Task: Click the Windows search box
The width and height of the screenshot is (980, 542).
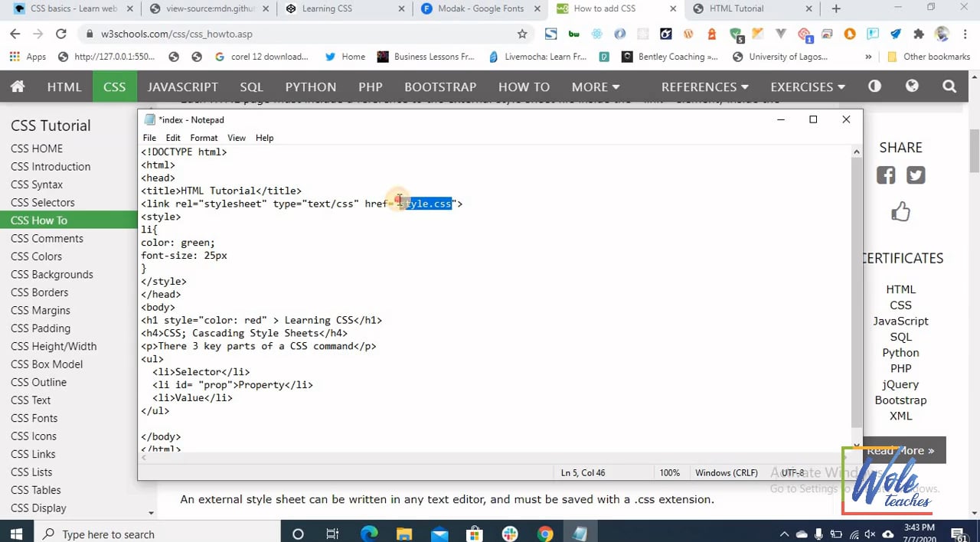Action: [x=157, y=534]
